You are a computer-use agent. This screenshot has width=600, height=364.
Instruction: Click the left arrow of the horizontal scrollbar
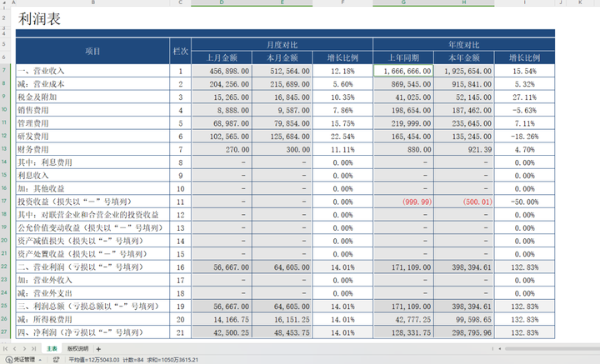[500, 349]
